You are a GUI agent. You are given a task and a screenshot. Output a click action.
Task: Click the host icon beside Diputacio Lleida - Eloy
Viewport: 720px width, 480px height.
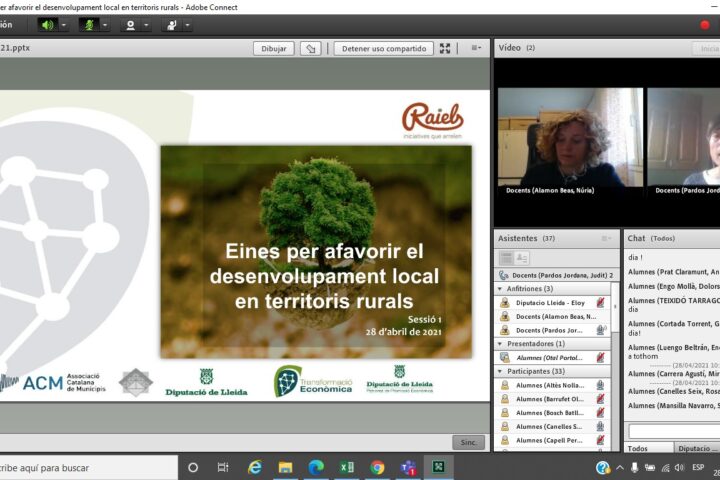click(x=505, y=303)
